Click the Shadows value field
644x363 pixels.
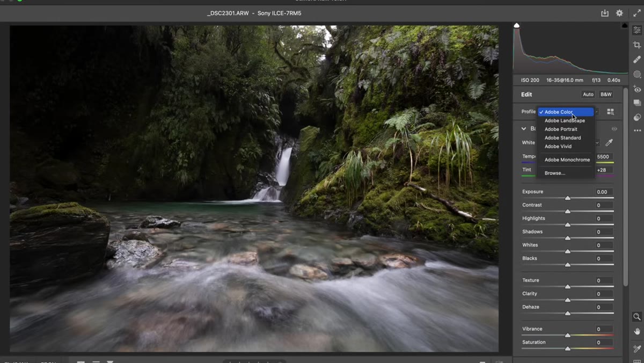point(604,232)
